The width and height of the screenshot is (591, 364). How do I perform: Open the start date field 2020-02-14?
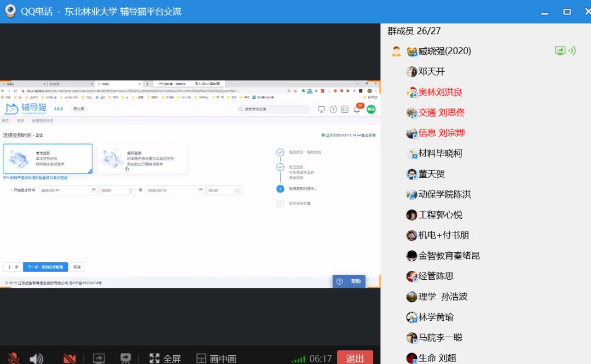pos(68,190)
